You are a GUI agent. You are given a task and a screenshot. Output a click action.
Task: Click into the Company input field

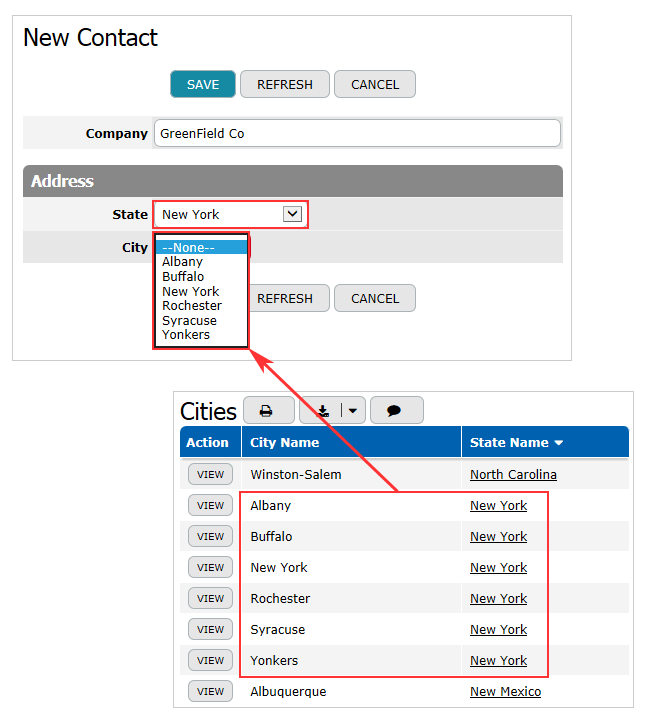coord(357,133)
